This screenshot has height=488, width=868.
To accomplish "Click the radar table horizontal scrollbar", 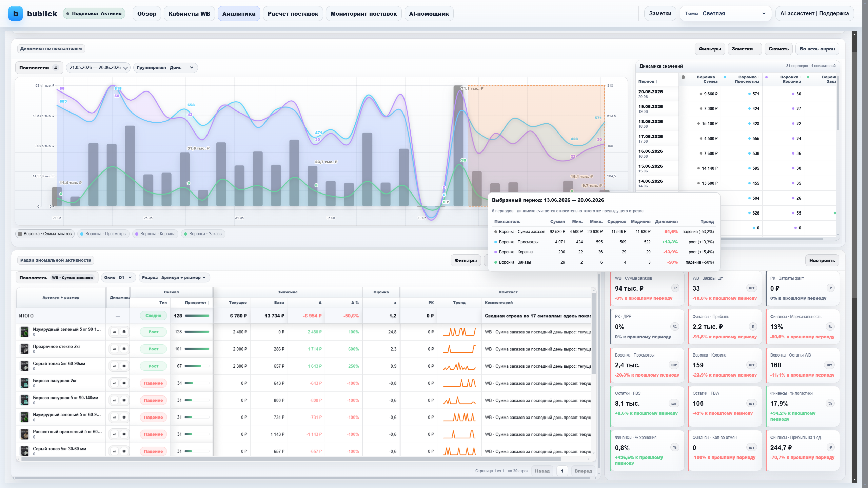I will pos(291,459).
